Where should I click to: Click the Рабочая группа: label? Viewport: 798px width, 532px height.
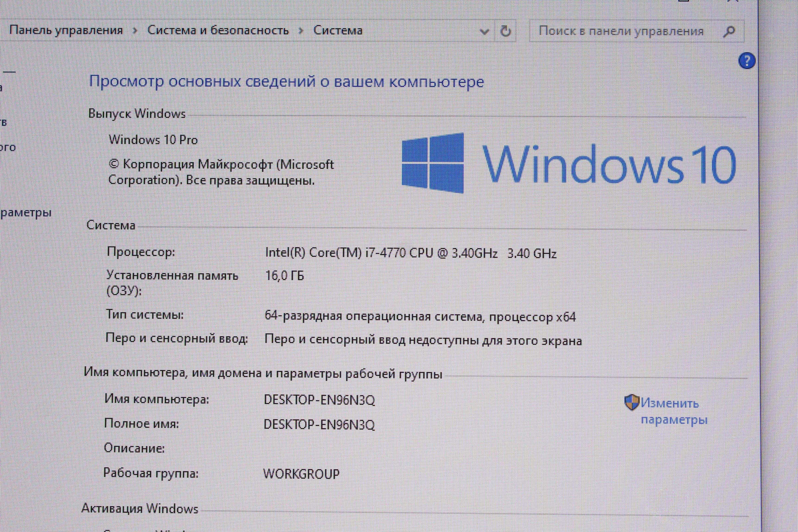[x=151, y=473]
